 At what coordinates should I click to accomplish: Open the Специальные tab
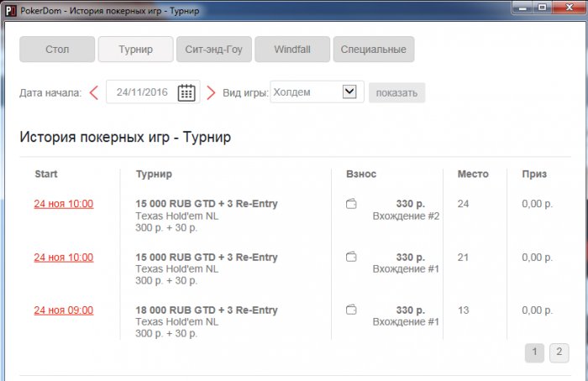tap(374, 49)
